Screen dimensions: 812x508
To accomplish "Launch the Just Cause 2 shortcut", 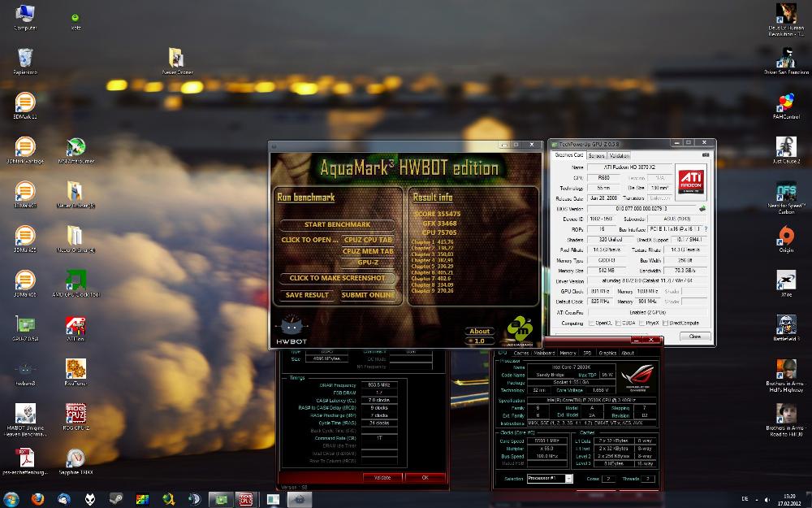I will [786, 150].
